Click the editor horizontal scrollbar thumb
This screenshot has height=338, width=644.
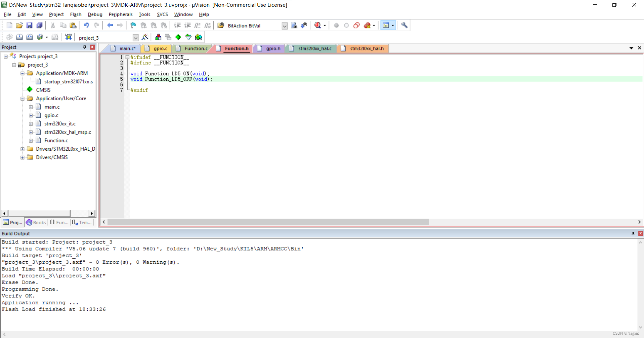point(268,222)
